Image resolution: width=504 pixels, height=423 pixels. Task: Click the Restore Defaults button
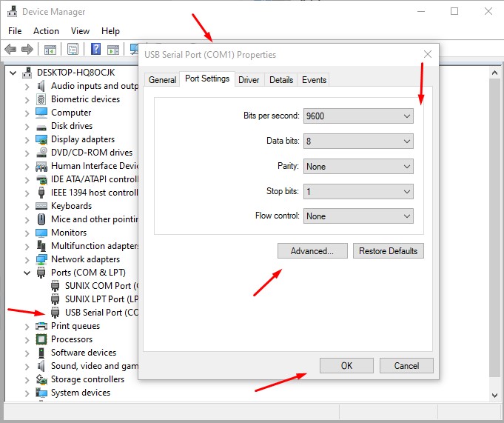(389, 251)
